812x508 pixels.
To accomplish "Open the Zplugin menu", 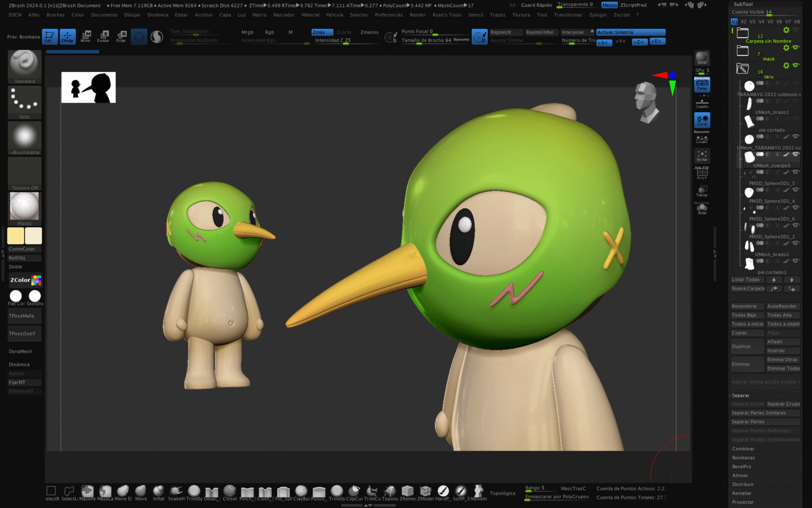I will pyautogui.click(x=598, y=15).
